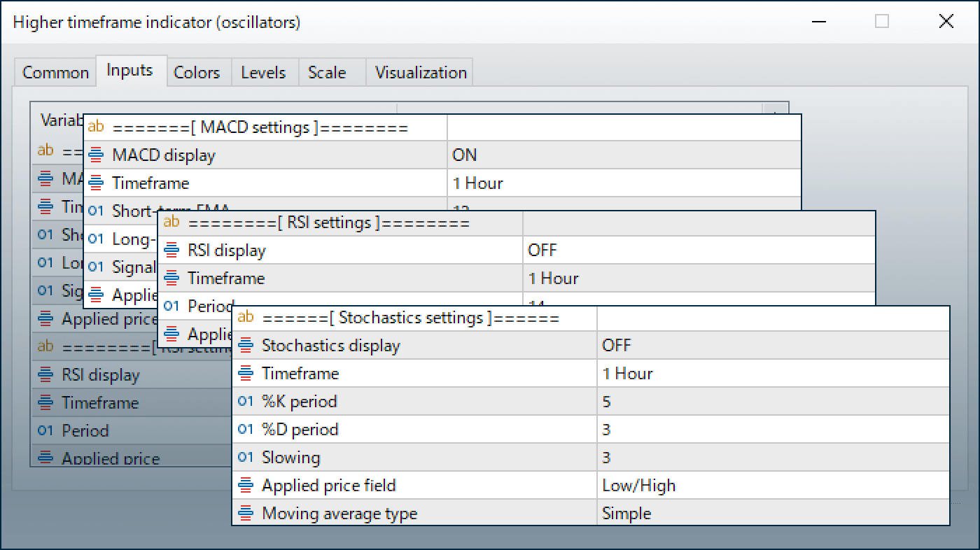Click the icon next to RSI display in RSI panel
The height and width of the screenshot is (550, 980).
[171, 251]
